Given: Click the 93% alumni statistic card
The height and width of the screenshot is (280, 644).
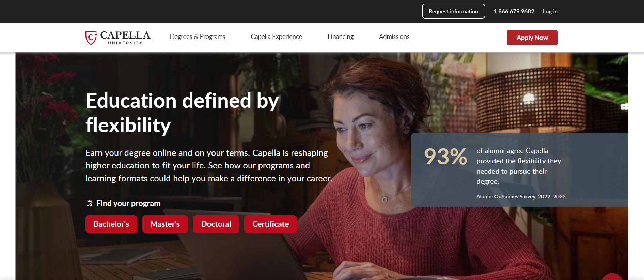Looking at the screenshot, I should pyautogui.click(x=519, y=170).
